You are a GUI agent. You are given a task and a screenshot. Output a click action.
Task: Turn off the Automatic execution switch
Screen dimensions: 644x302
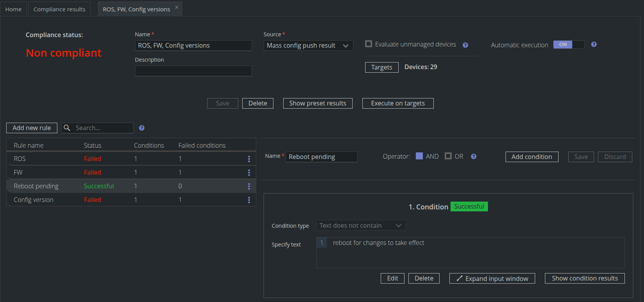[569, 45]
